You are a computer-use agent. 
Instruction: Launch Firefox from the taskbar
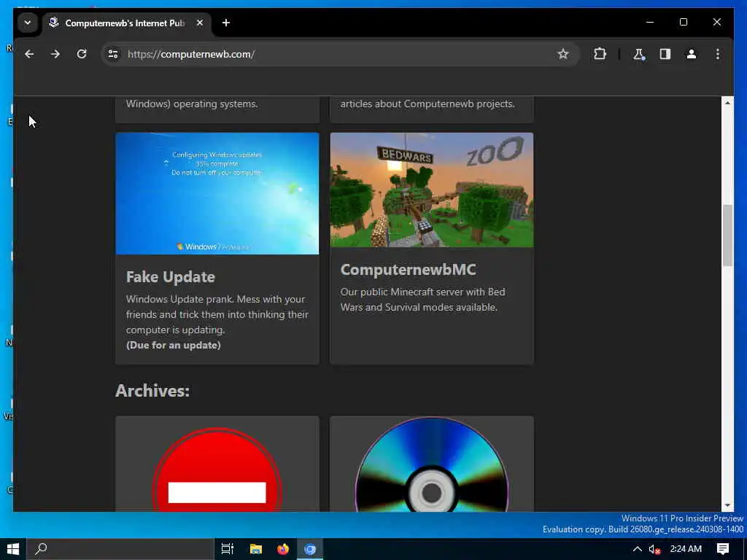tap(283, 549)
